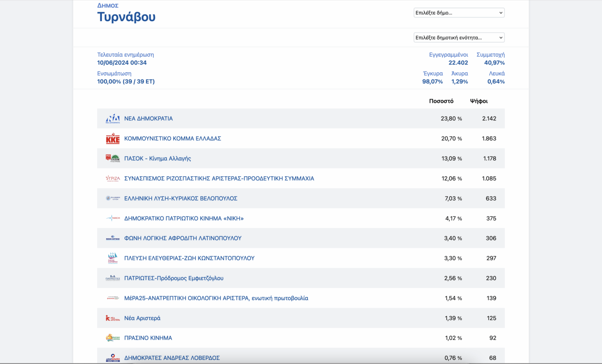Click the 'Συμμετοχή' label
This screenshot has width=602, height=364.
490,55
